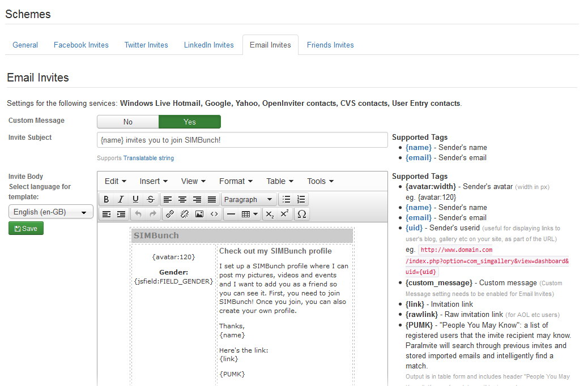Image resolution: width=588 pixels, height=386 pixels.
Task: Expand the table insert dropdown
Action: click(x=250, y=214)
